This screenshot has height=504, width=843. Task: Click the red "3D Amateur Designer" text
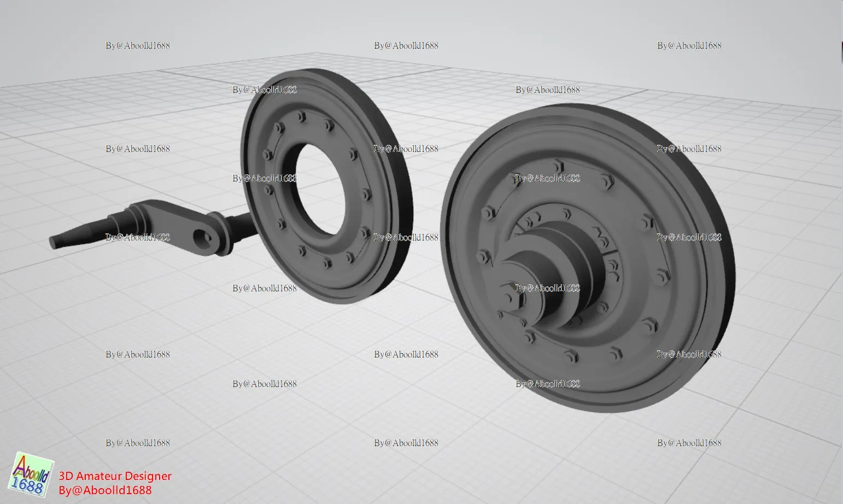click(115, 476)
